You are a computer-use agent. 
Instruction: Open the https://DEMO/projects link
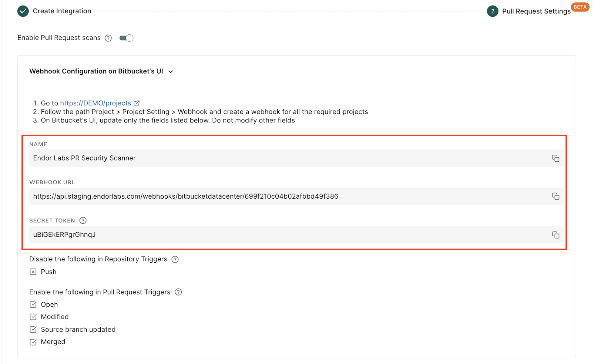point(95,103)
